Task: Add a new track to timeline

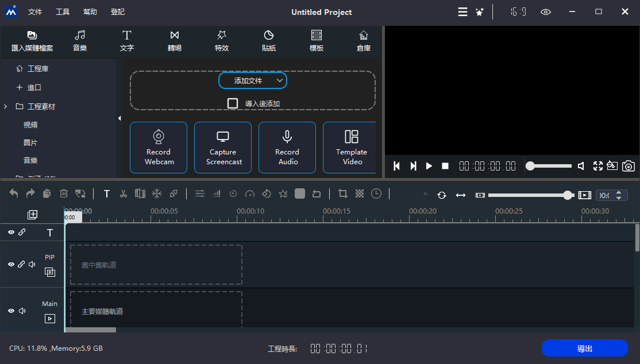Action: tap(33, 215)
